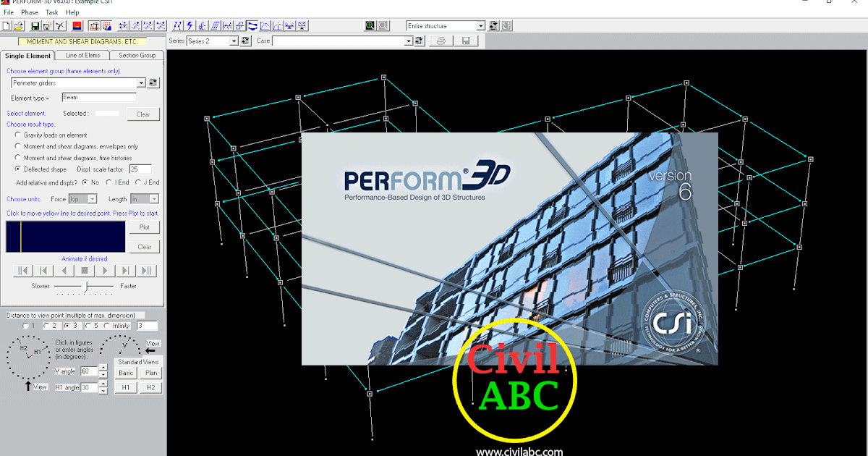Jump animation to the first frame
Screen dimensions: 868x456
(x=23, y=271)
